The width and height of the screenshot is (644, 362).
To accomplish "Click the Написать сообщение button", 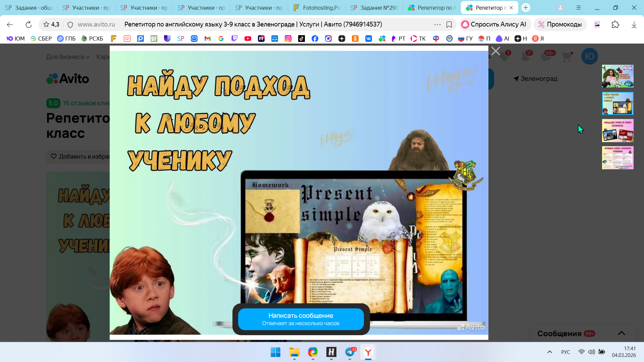I will pos(301,319).
